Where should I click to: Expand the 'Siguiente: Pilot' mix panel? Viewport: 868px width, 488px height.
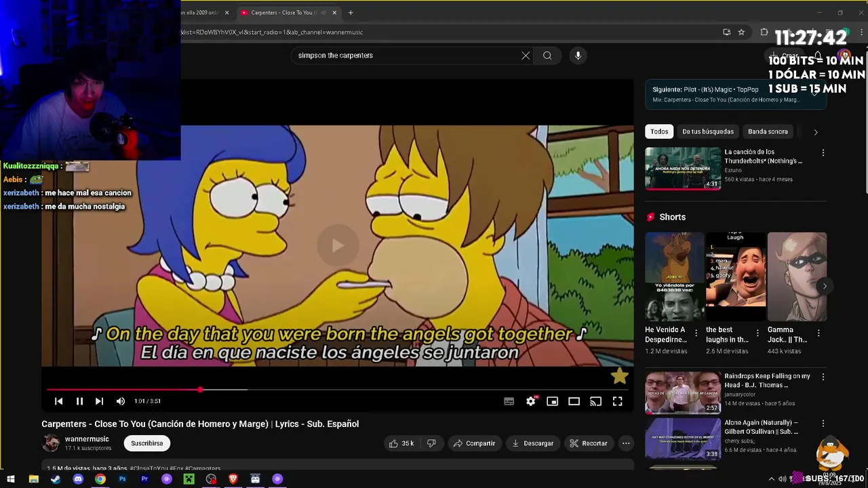[814, 94]
